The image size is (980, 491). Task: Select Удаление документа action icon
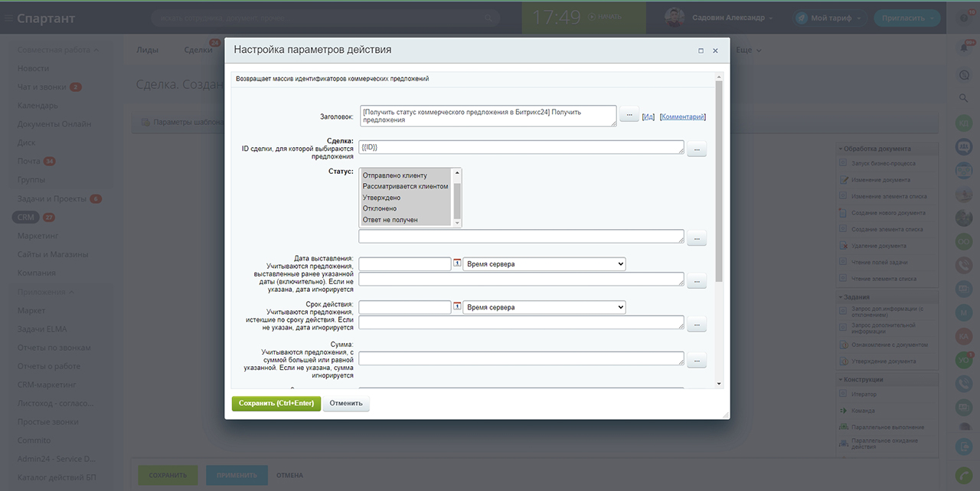pos(843,246)
